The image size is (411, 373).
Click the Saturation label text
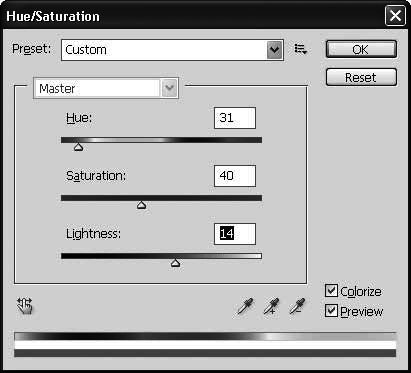point(96,176)
